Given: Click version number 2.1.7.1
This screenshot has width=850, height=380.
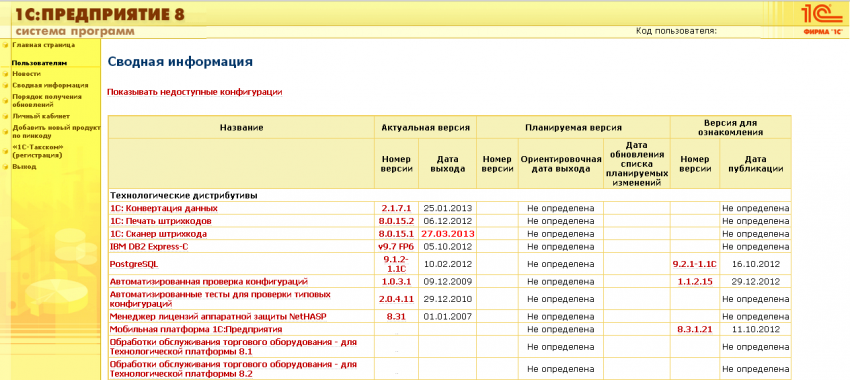Looking at the screenshot, I should point(396,208).
